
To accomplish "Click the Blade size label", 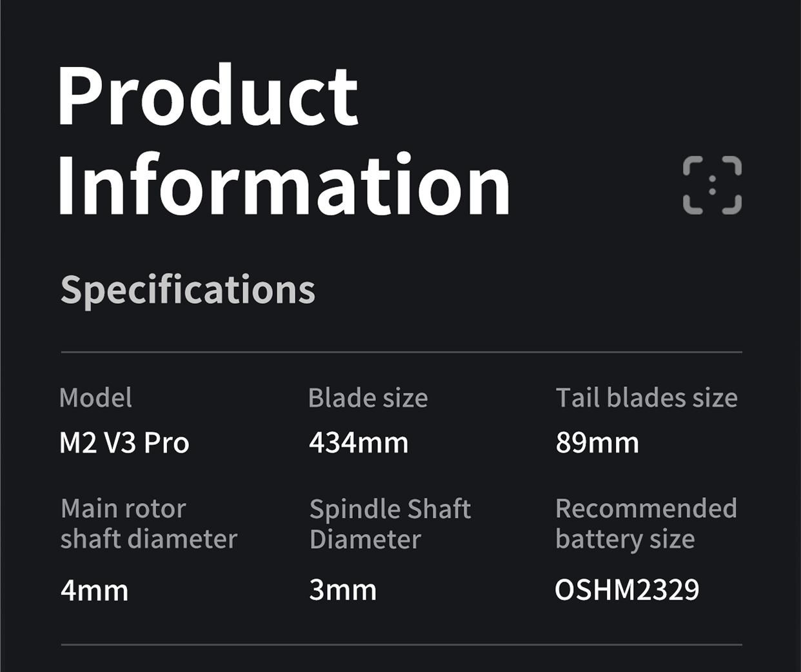I will click(x=368, y=398).
